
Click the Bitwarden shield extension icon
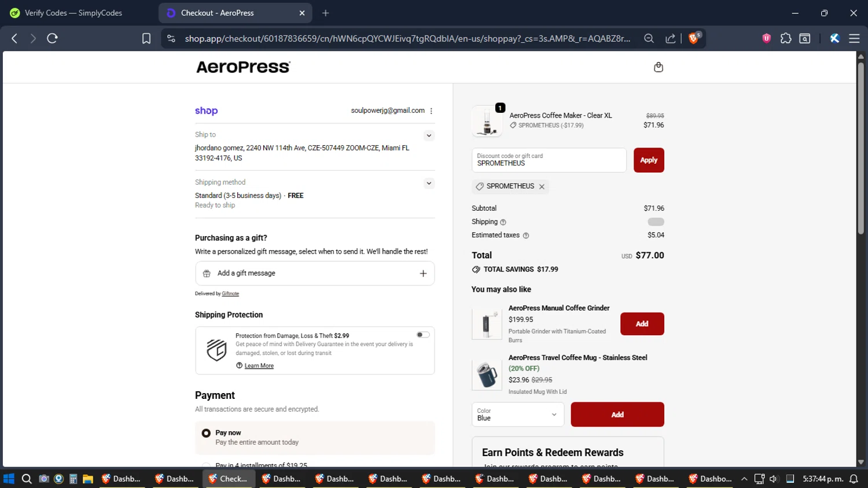point(766,38)
